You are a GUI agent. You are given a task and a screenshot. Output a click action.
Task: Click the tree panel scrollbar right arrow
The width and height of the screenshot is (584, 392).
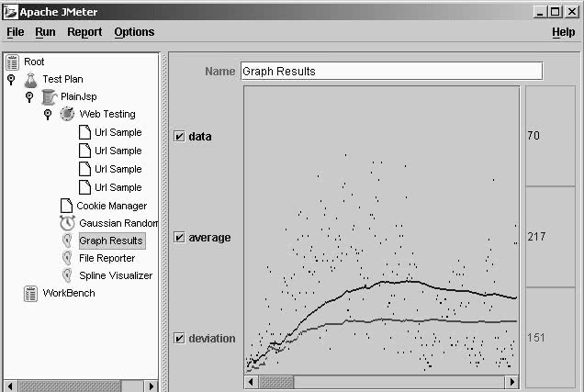coord(151,386)
